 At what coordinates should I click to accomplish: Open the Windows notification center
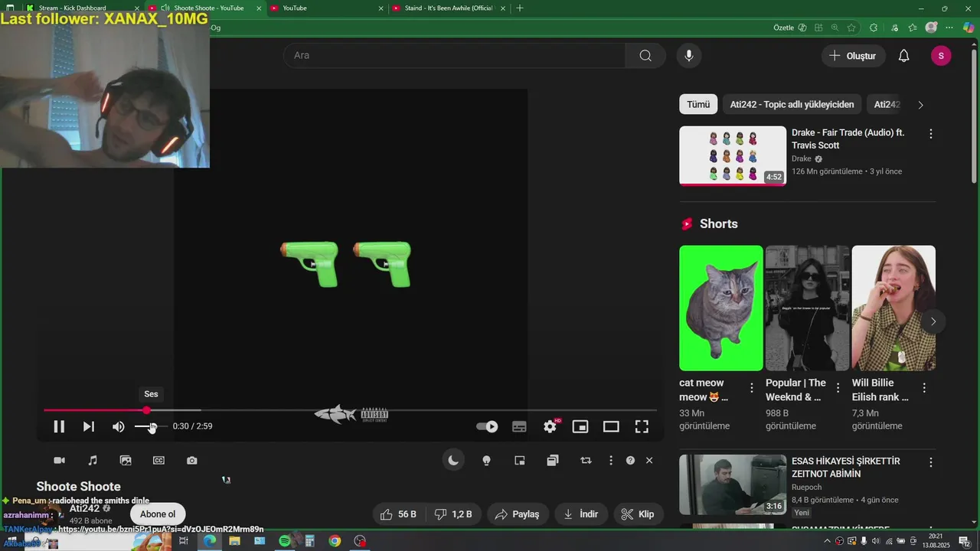(x=964, y=541)
